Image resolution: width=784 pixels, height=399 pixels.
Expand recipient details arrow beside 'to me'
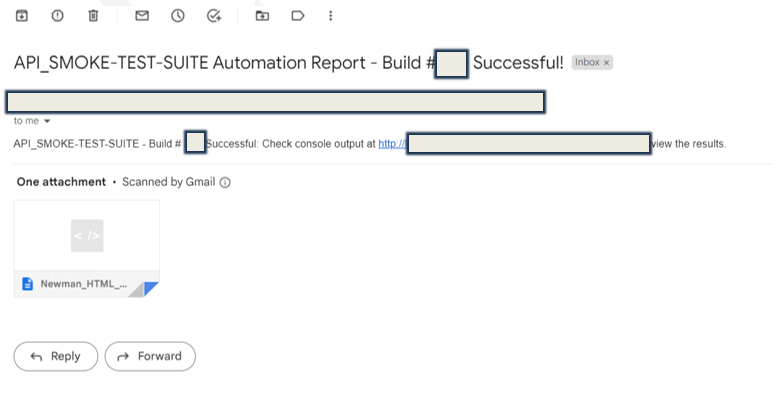pos(47,121)
